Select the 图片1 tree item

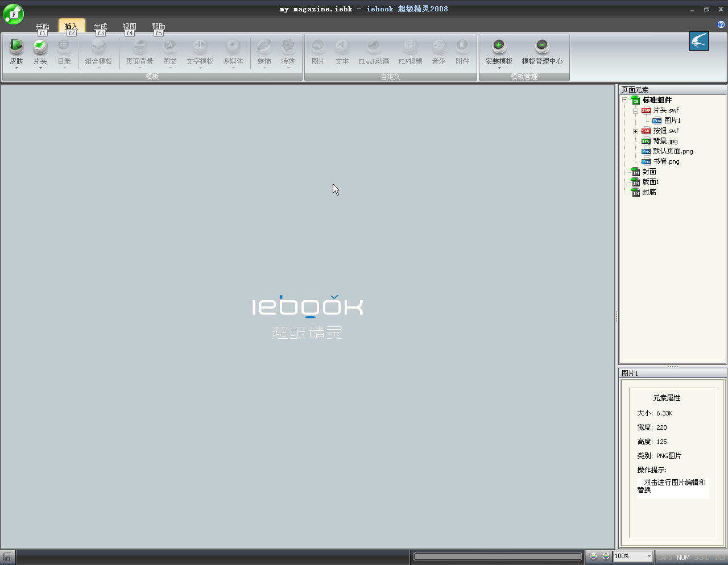pos(672,121)
